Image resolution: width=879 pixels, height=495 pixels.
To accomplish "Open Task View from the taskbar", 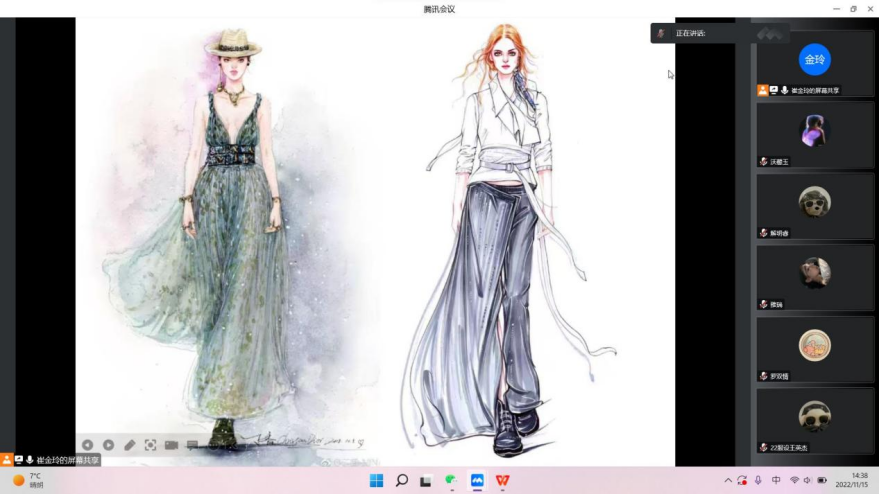I will (426, 481).
